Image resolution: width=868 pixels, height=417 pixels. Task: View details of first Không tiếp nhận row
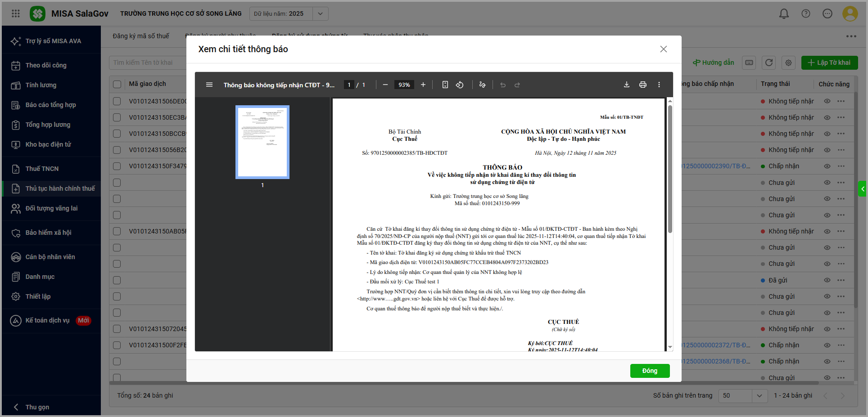[x=827, y=101]
